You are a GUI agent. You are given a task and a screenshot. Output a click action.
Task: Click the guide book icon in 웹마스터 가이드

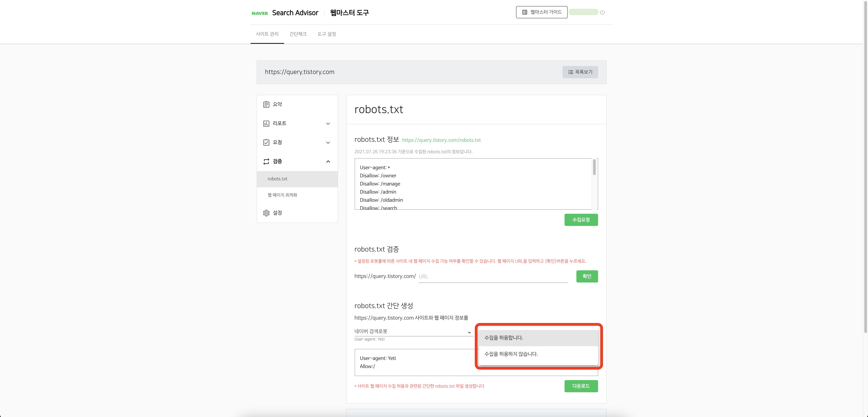[x=525, y=12]
